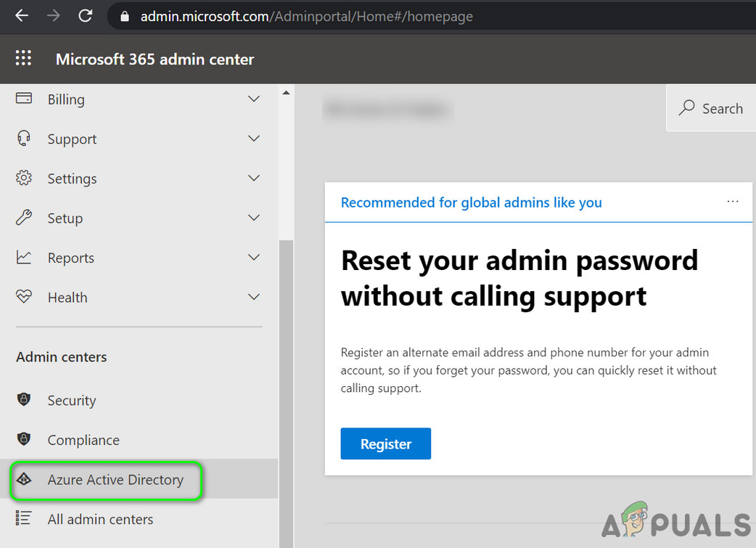Expand the Support section chevron
The width and height of the screenshot is (756, 548).
pyautogui.click(x=253, y=139)
